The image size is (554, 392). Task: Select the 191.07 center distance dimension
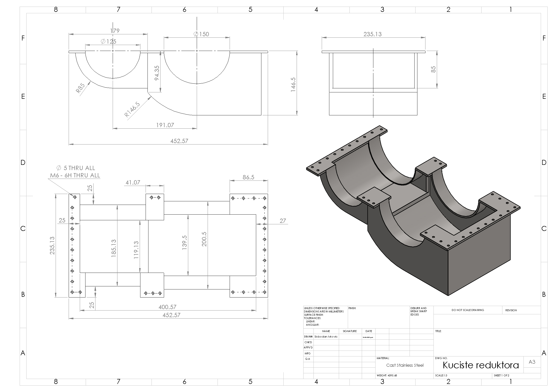[165, 125]
